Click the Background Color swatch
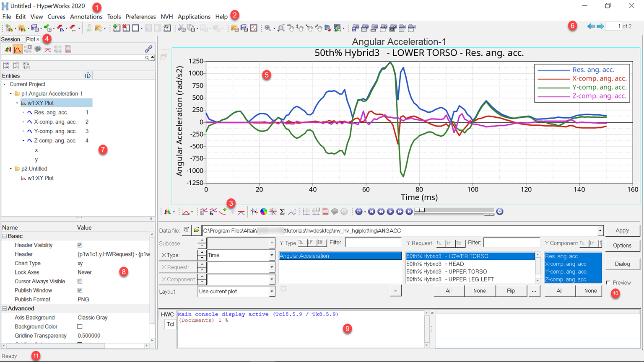 pos(80,327)
